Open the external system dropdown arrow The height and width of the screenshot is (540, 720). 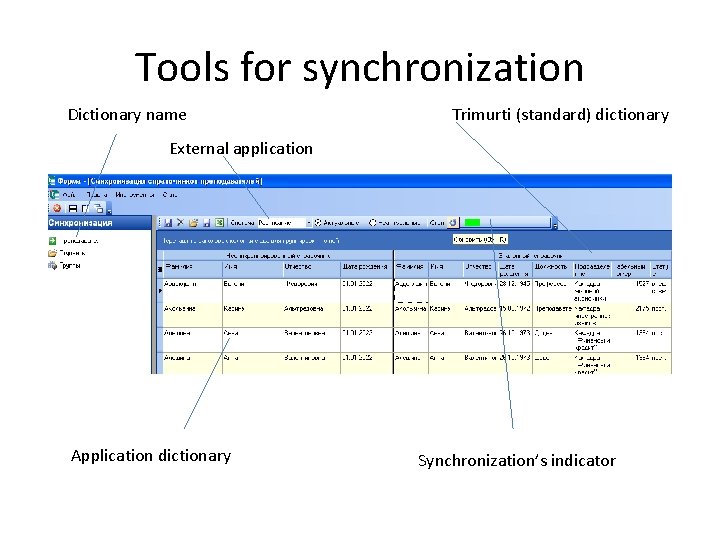[309, 223]
